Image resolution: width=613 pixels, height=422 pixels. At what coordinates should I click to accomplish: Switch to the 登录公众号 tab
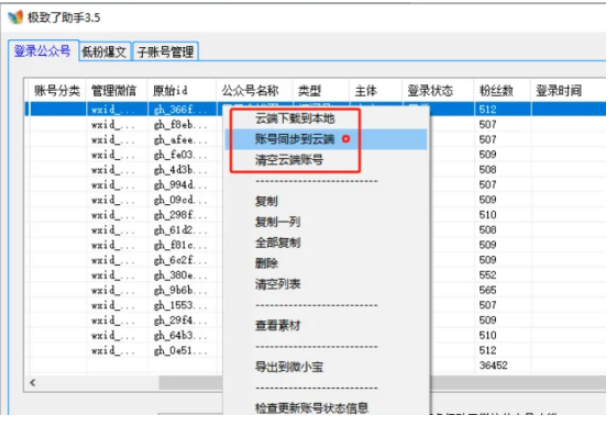41,51
